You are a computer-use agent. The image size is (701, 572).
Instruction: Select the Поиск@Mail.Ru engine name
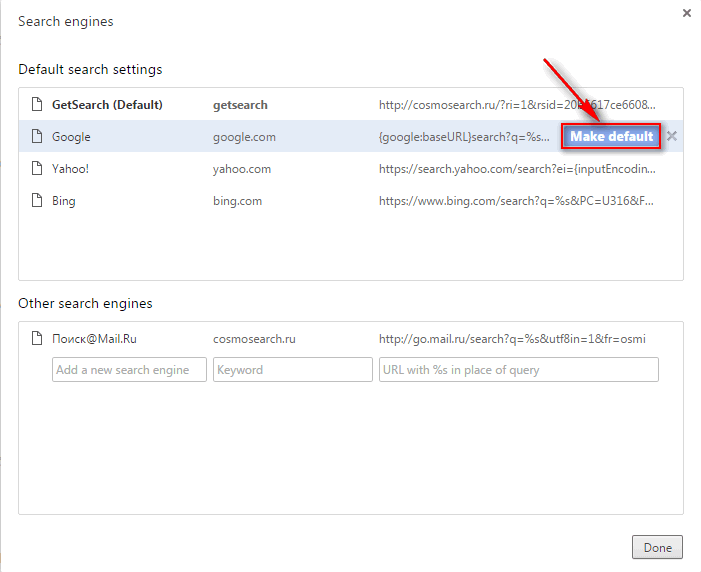[94, 339]
